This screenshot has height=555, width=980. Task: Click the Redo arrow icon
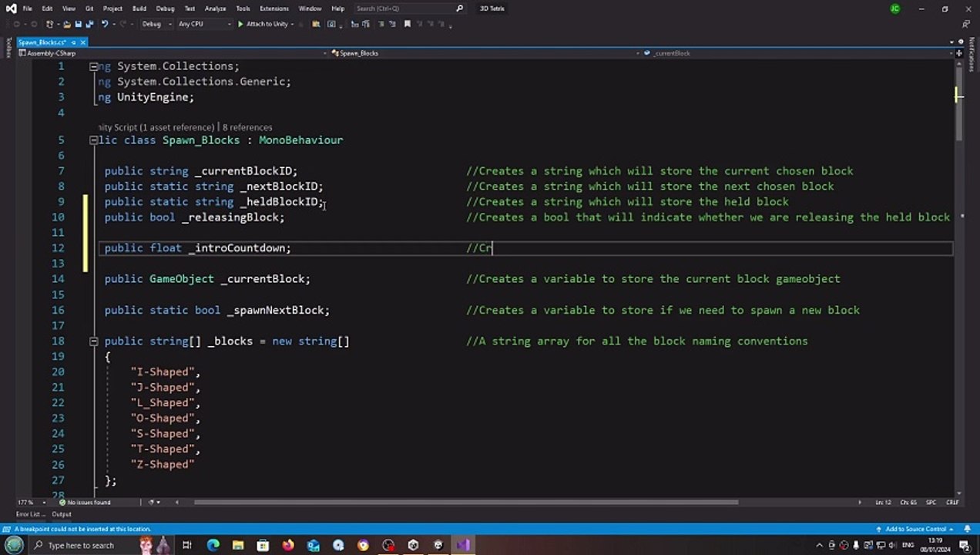point(123,24)
